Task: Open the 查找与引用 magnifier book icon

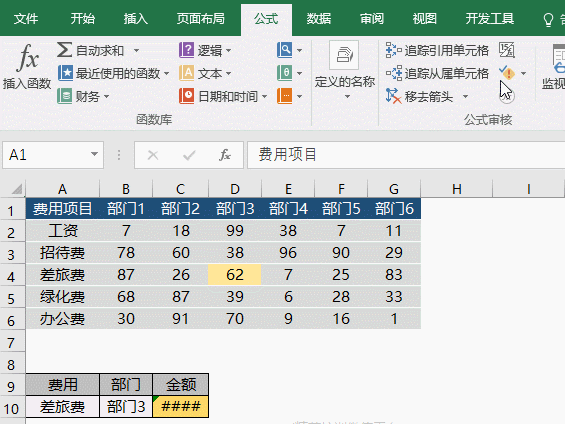Action: coord(285,50)
